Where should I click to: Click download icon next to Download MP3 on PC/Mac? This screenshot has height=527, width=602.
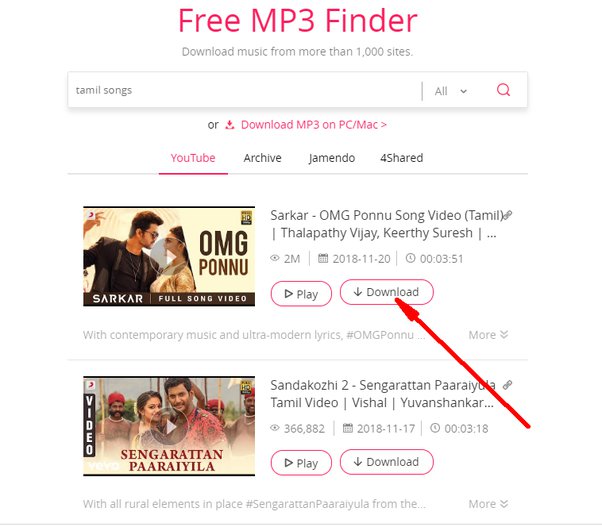pyautogui.click(x=230, y=125)
